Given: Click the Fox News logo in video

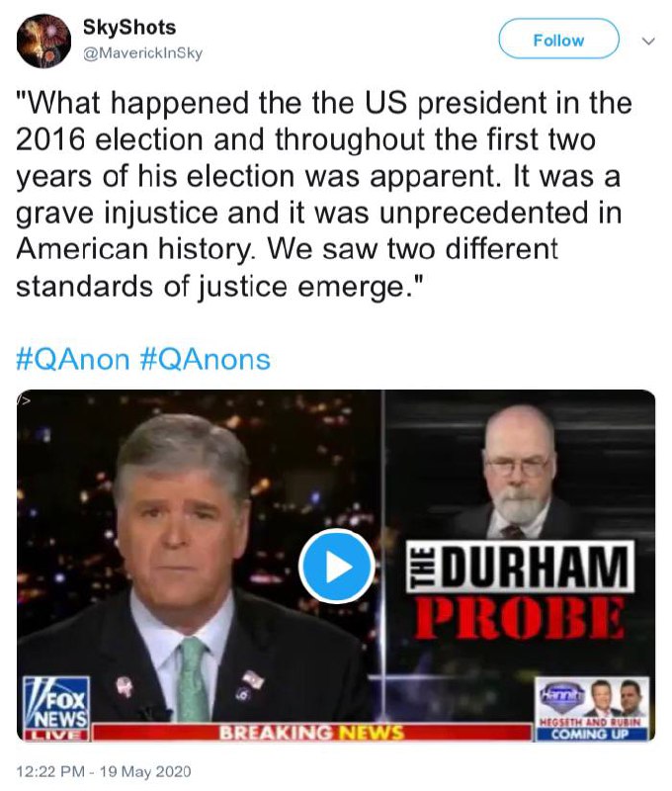Looking at the screenshot, I should (56, 702).
